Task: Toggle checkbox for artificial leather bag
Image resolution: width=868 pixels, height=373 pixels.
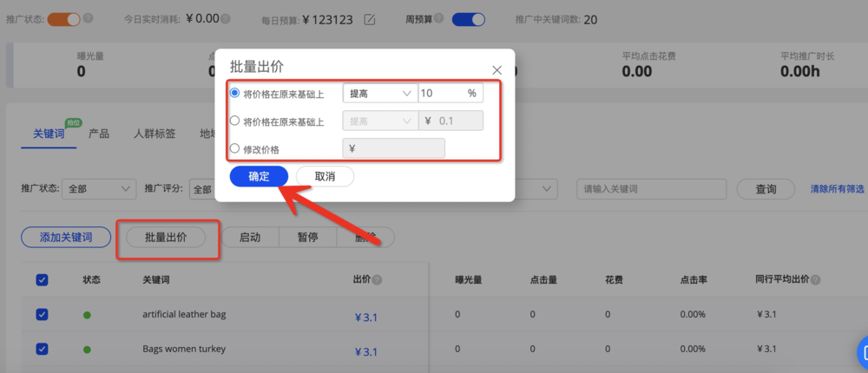Action: point(42,314)
